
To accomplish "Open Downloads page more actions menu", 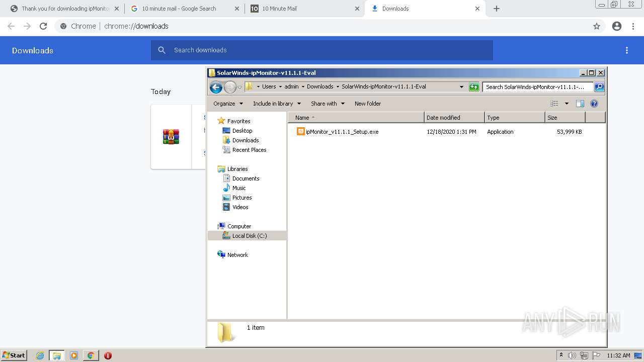I will (x=627, y=50).
